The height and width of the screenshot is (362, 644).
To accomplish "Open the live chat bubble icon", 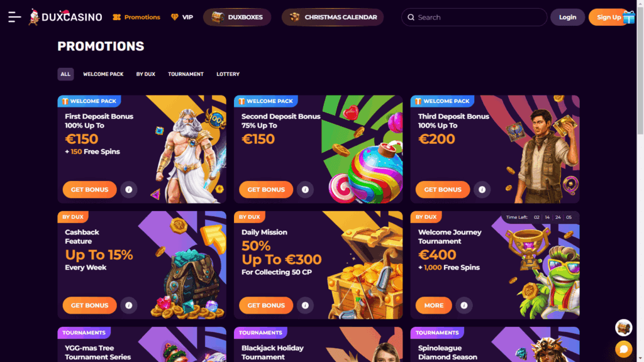I will click(623, 349).
